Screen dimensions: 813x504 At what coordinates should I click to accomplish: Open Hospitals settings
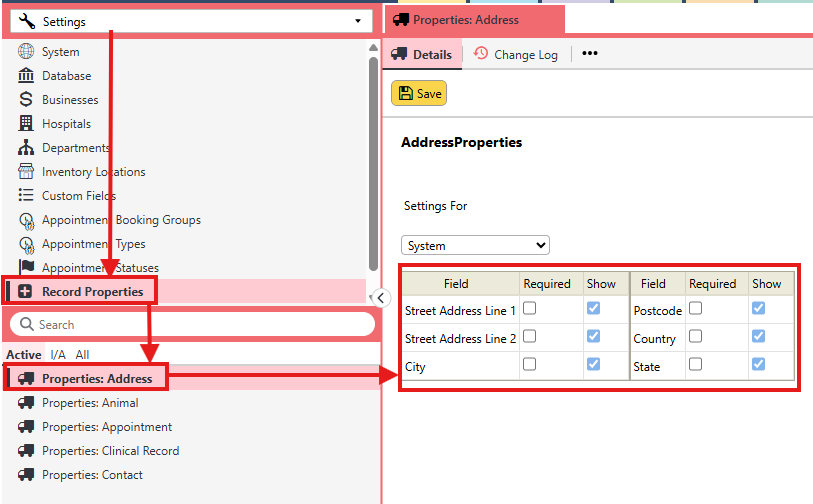point(184,123)
